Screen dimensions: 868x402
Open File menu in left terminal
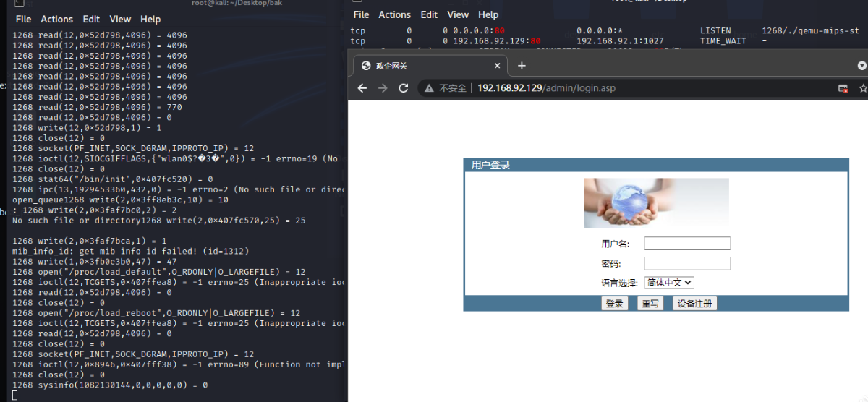pos(23,20)
